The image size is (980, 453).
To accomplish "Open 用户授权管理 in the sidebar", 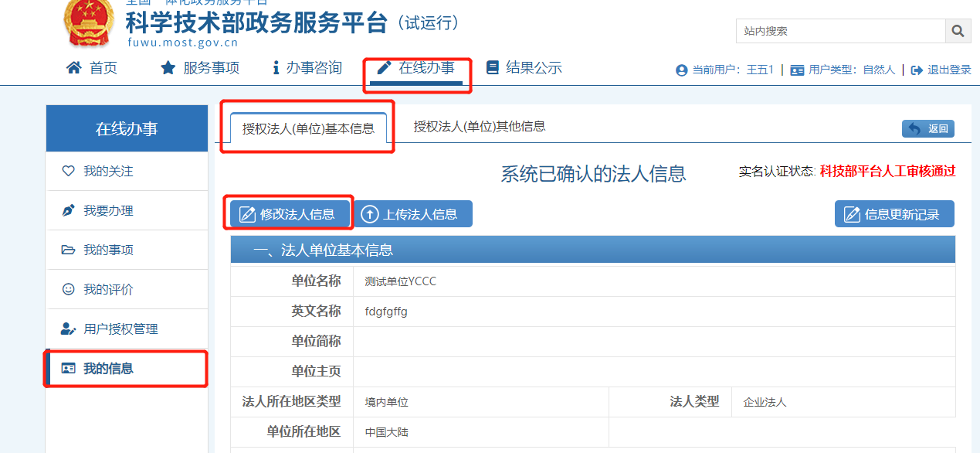I will click(x=120, y=329).
